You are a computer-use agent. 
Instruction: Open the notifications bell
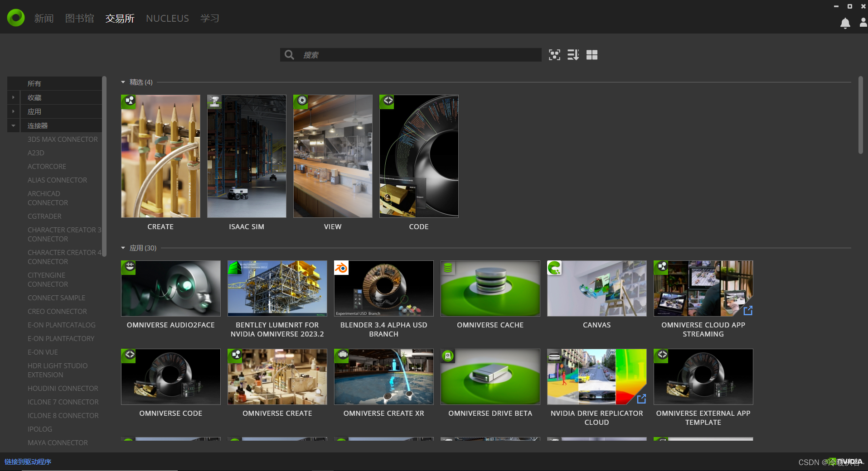coord(845,23)
